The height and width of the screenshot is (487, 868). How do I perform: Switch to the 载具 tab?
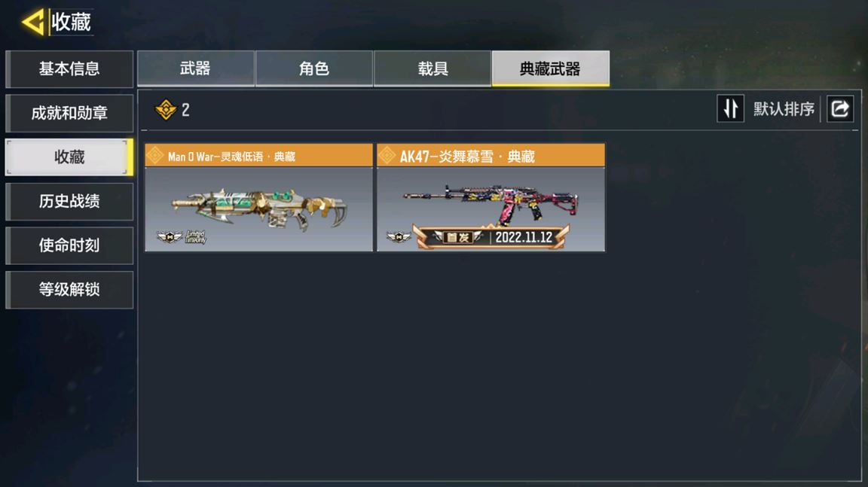[x=432, y=68]
